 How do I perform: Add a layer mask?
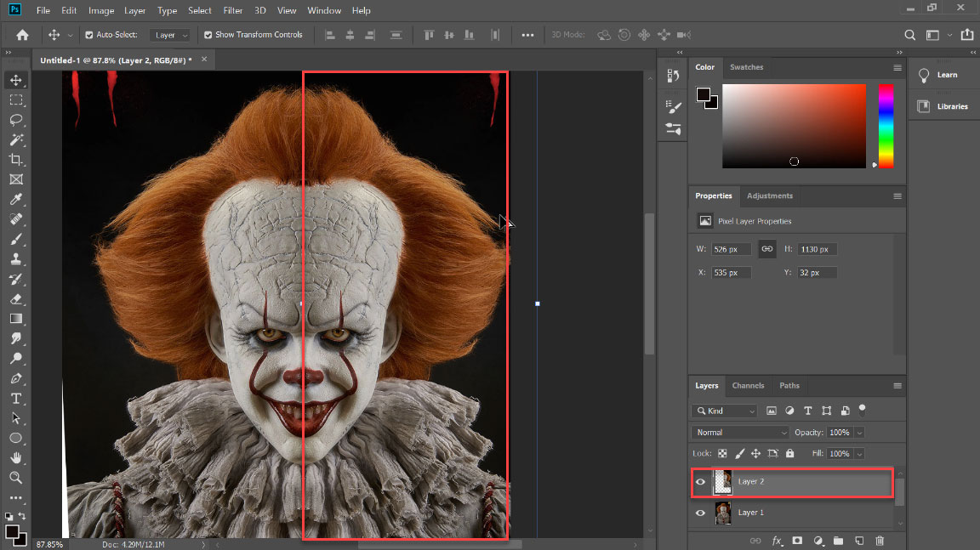tap(797, 541)
